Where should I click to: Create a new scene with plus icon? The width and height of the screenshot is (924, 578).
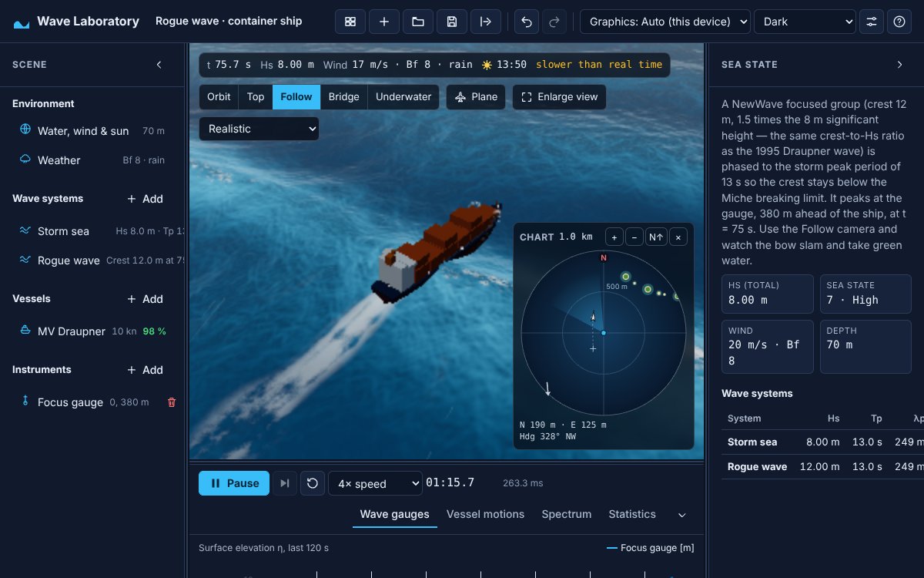[x=384, y=22]
